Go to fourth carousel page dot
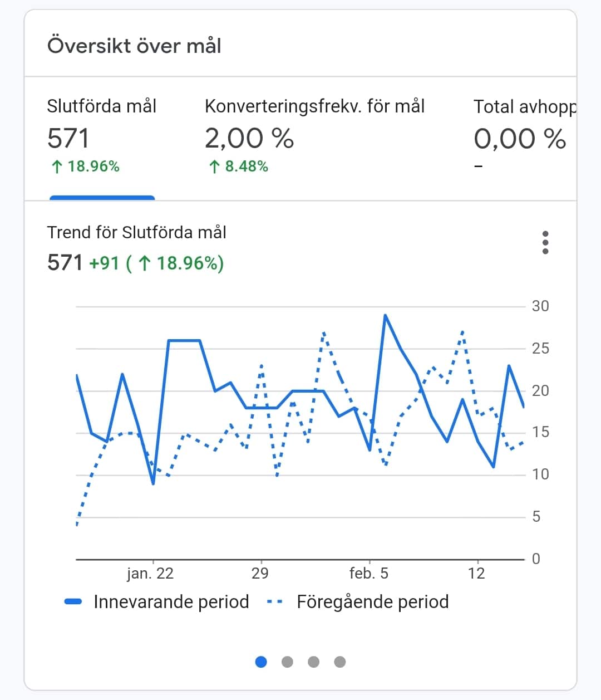Image resolution: width=601 pixels, height=700 pixels. coord(339,662)
